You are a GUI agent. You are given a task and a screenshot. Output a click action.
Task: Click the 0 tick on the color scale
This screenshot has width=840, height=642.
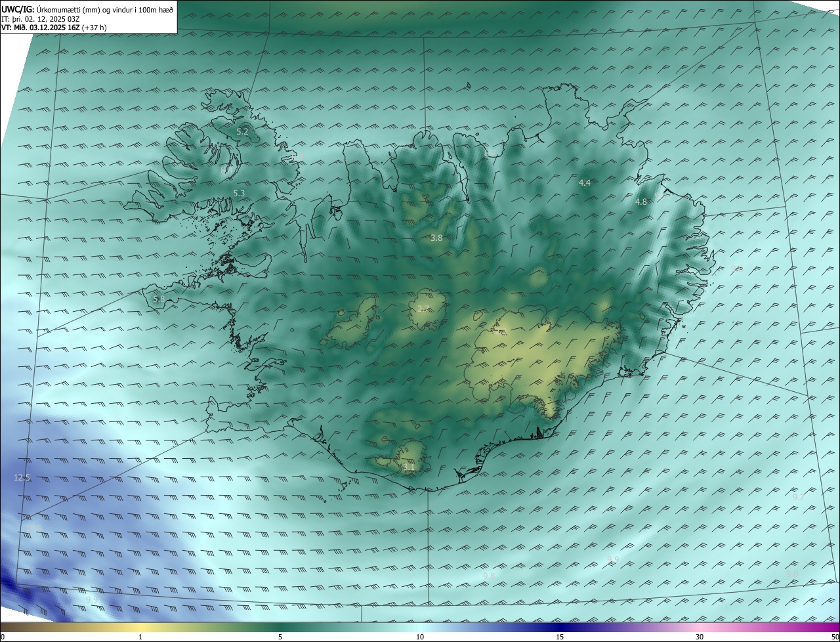point(3,637)
